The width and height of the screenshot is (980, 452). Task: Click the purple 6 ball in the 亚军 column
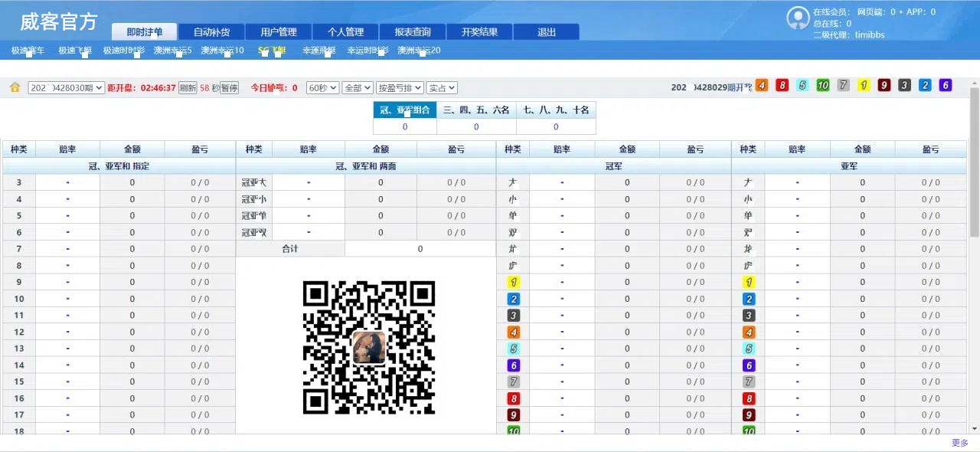(749, 366)
